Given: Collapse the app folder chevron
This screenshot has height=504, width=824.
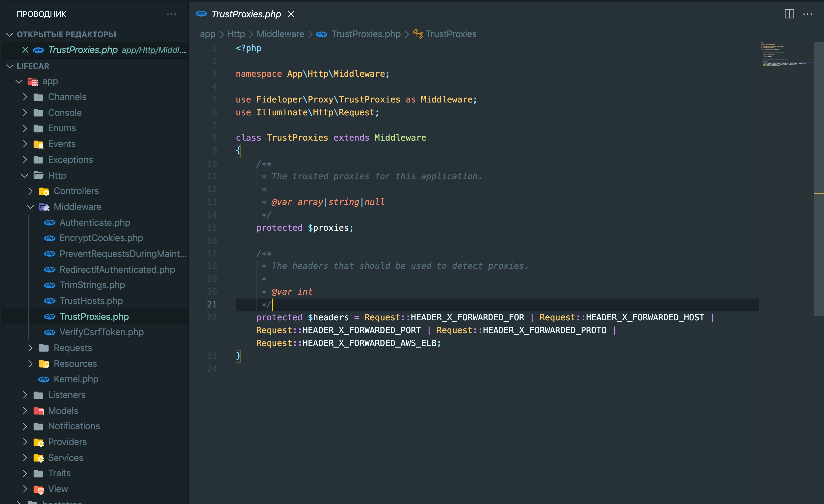Looking at the screenshot, I should pos(19,81).
